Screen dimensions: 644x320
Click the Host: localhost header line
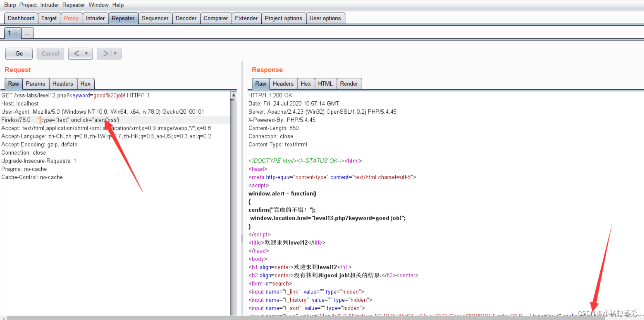tap(20, 104)
